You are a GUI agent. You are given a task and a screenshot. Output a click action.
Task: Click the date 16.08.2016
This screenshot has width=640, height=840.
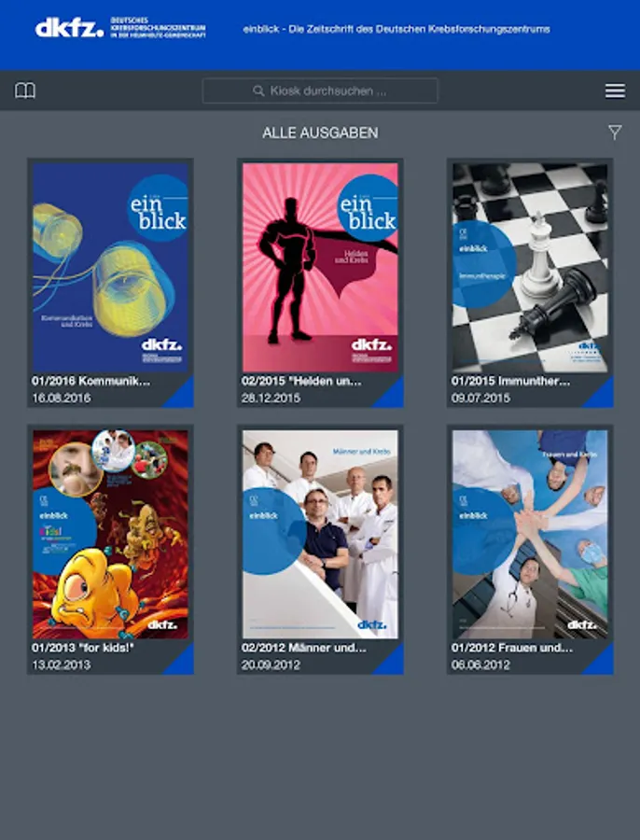pos(62,398)
